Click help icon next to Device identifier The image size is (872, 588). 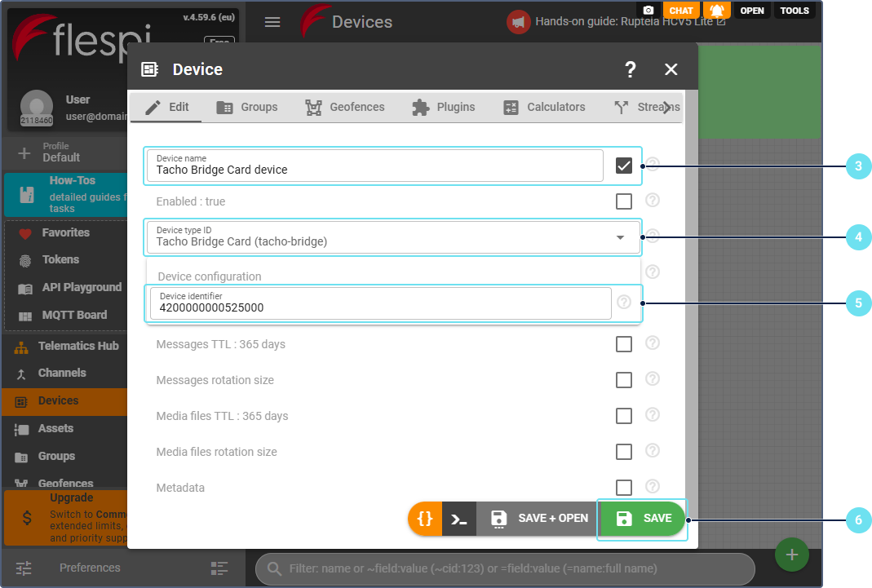tap(624, 303)
